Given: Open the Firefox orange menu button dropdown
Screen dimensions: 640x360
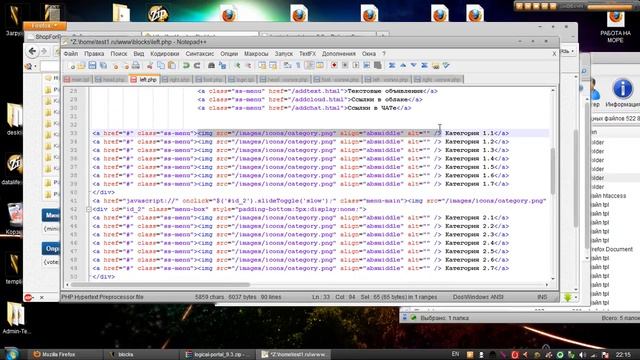Looking at the screenshot, I should pos(45,26).
